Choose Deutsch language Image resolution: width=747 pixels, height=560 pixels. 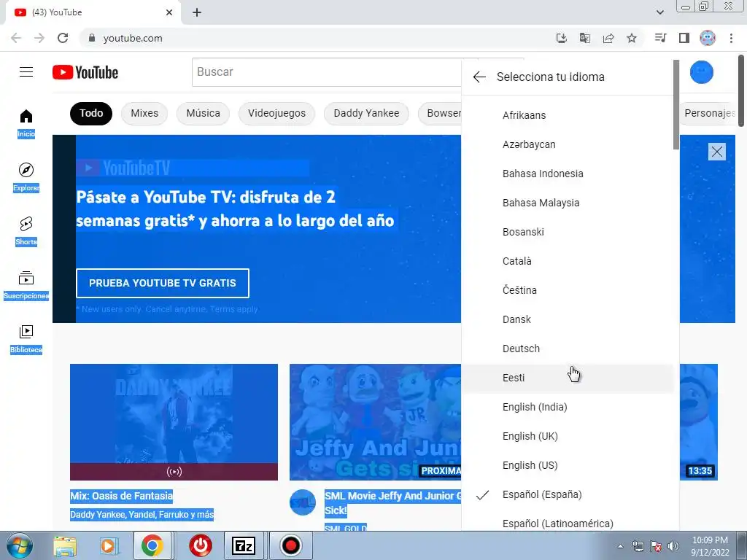point(568,349)
